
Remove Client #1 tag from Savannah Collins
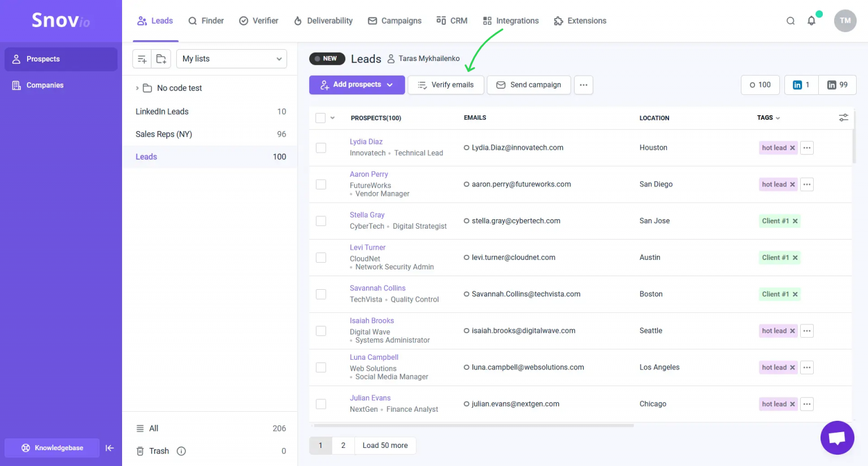pos(795,294)
